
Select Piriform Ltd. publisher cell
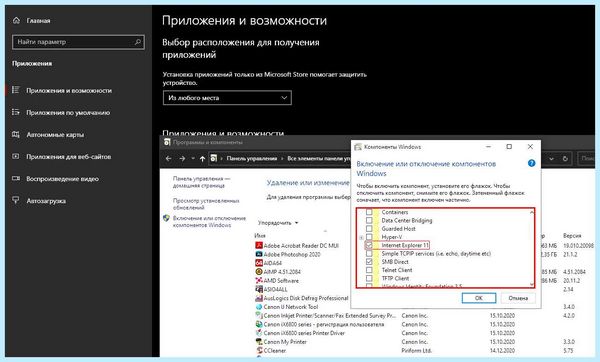coord(417,351)
